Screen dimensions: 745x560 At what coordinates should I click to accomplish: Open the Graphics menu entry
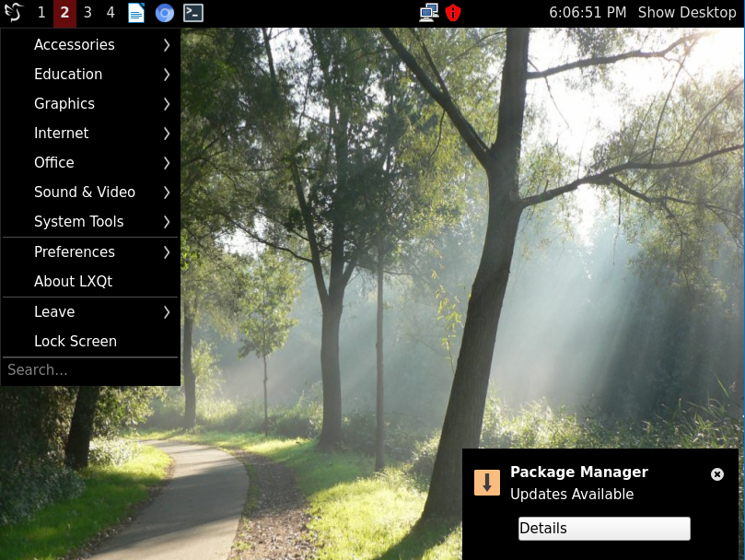90,104
